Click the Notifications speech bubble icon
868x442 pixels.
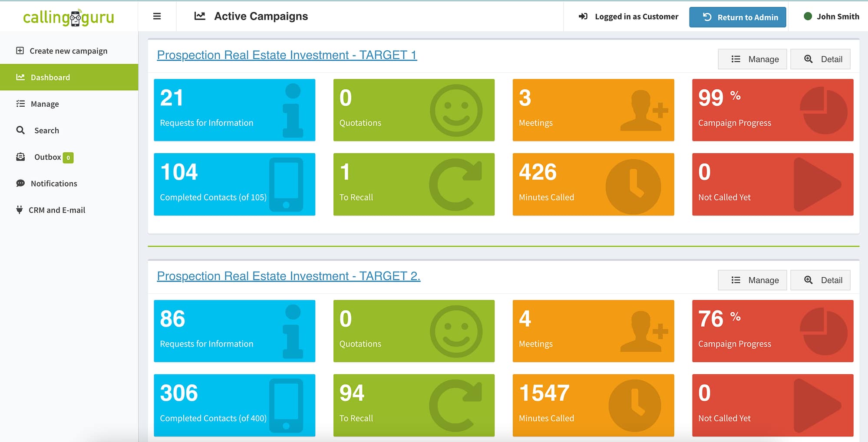click(20, 183)
